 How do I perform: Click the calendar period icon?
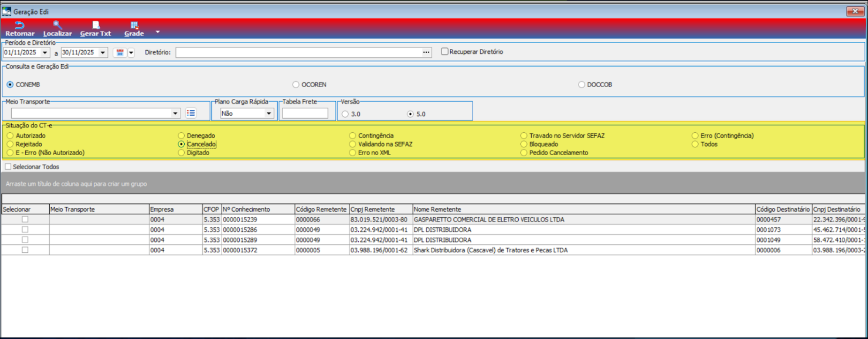(120, 53)
